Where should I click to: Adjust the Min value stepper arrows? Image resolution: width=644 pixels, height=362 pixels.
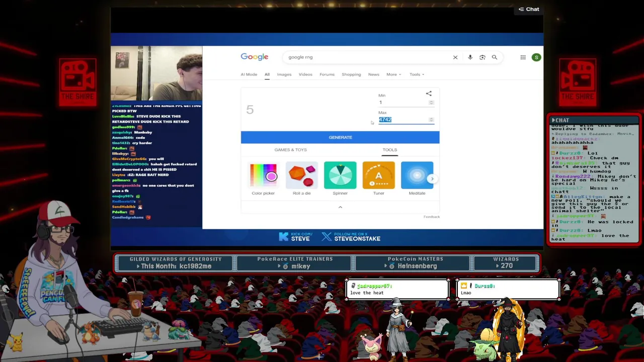click(x=431, y=103)
